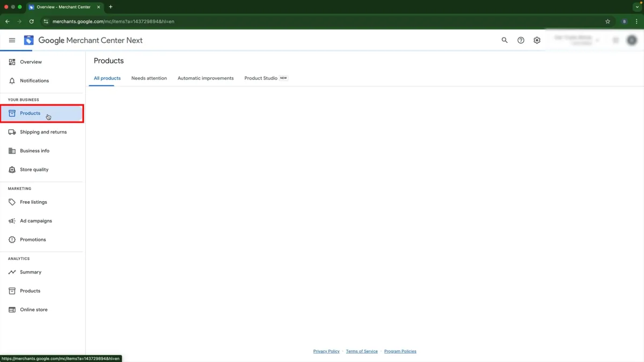Open the settings gear icon
644x362 pixels.
point(537,40)
